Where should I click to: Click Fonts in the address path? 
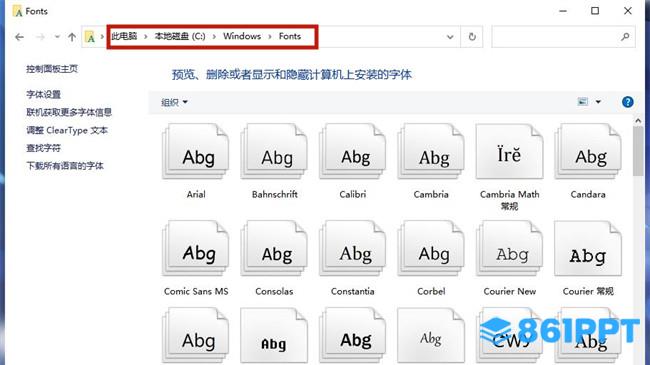click(290, 36)
